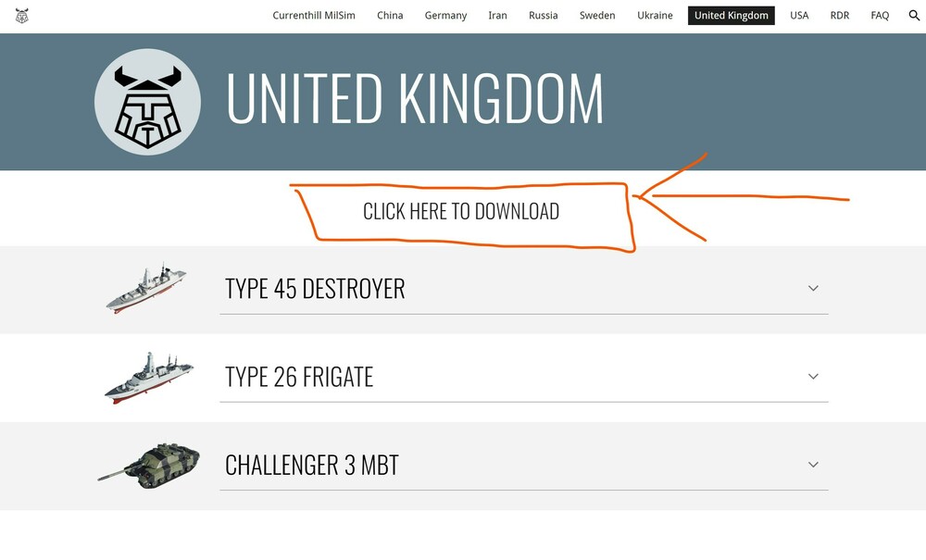Go to the Germany page
Screen dimensions: 926x560
tap(446, 16)
